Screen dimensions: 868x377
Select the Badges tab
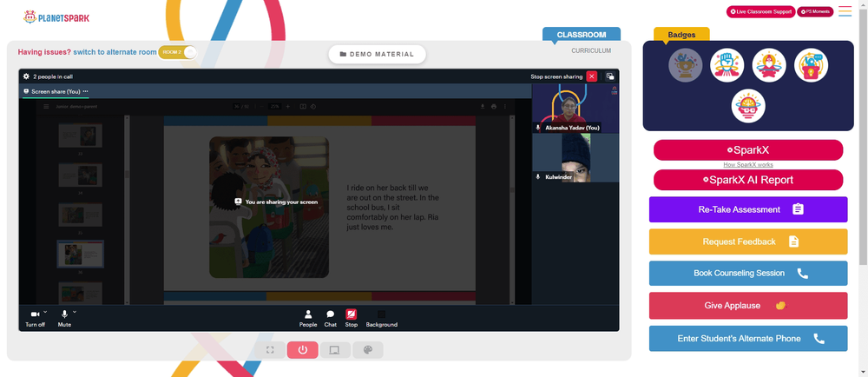(x=681, y=35)
